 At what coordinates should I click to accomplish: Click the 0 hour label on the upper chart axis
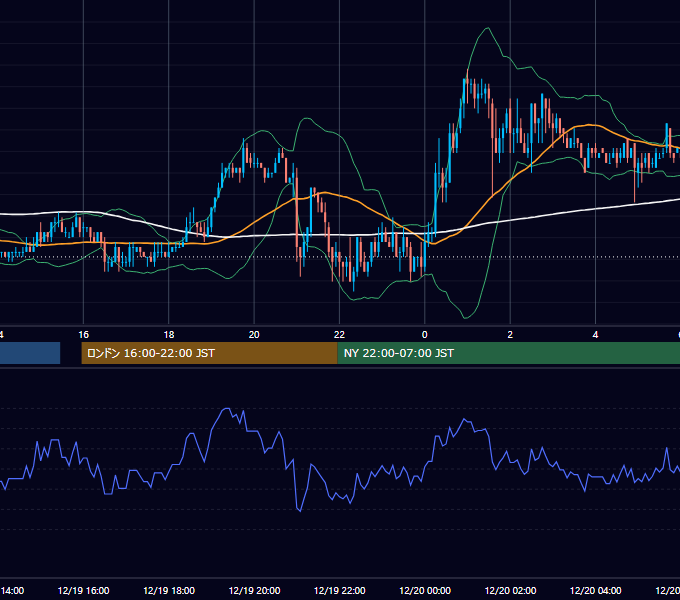425,335
